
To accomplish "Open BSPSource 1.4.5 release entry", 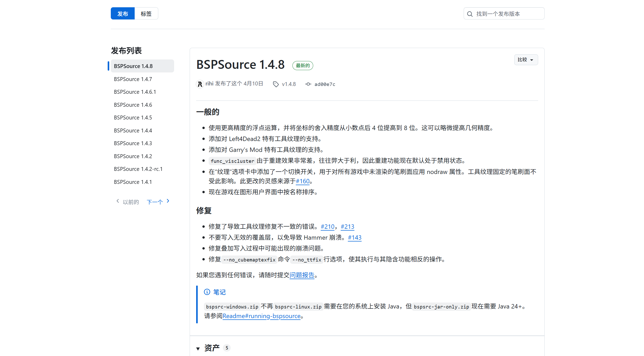I will click(142, 118).
